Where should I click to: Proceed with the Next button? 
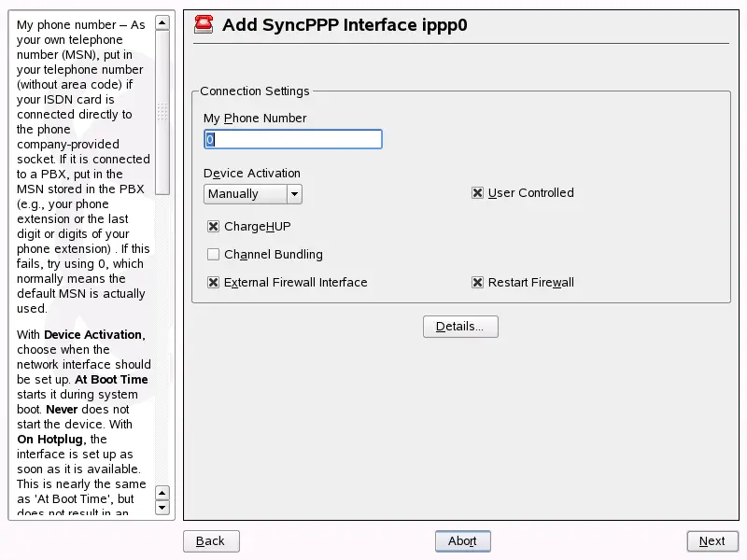coord(712,541)
